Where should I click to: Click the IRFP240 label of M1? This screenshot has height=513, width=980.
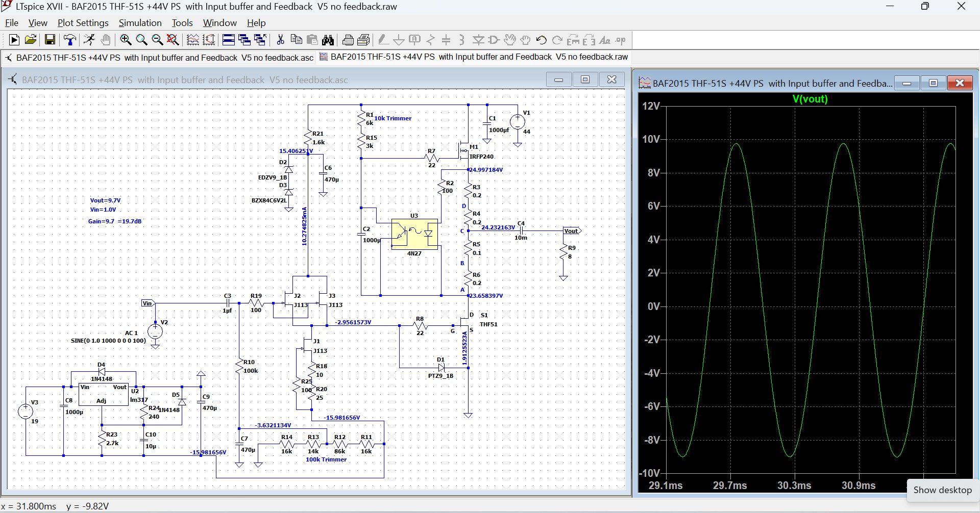[481, 157]
